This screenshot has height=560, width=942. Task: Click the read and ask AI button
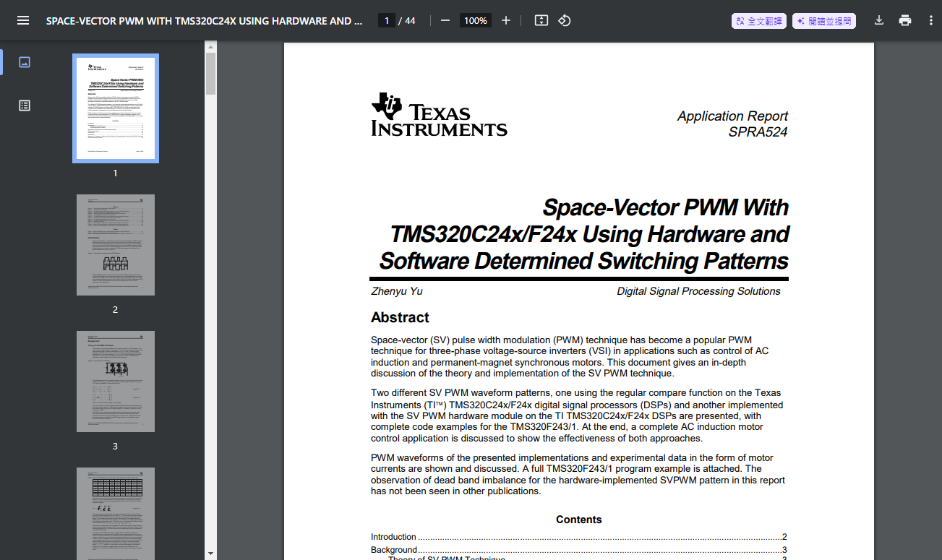[824, 21]
